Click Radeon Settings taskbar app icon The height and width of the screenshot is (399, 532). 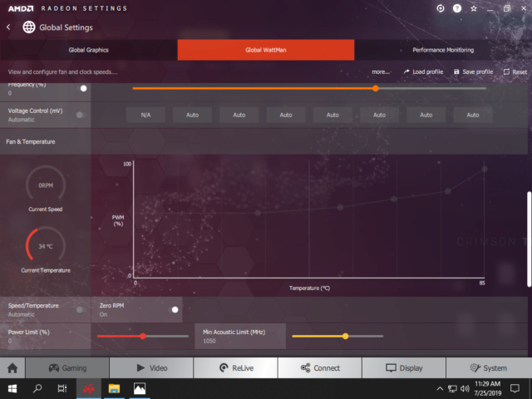pyautogui.click(x=89, y=389)
